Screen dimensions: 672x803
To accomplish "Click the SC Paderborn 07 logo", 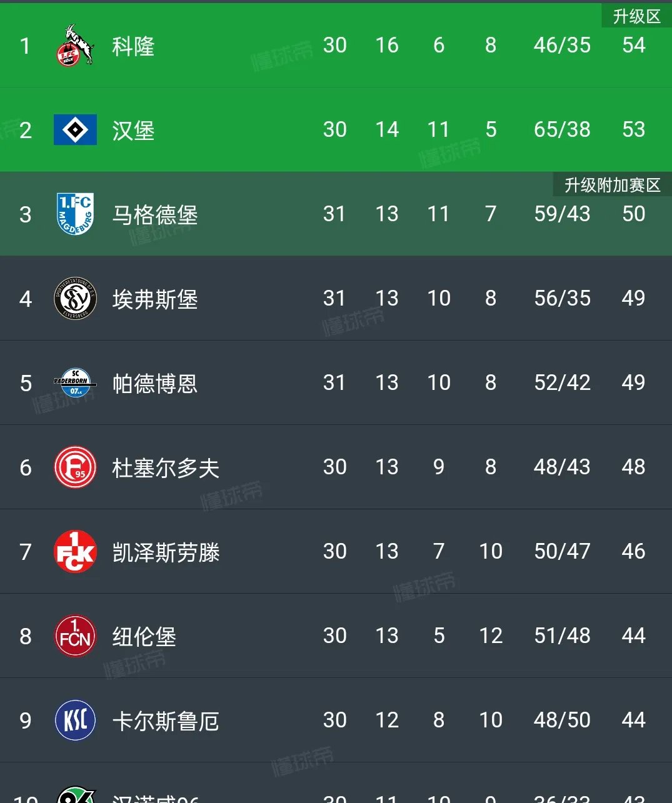I will pyautogui.click(x=75, y=383).
